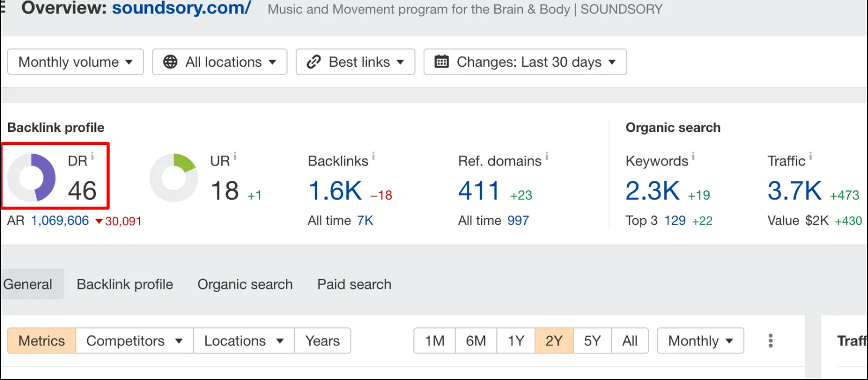
Task: Click the info icon next to UR
Action: point(235,156)
